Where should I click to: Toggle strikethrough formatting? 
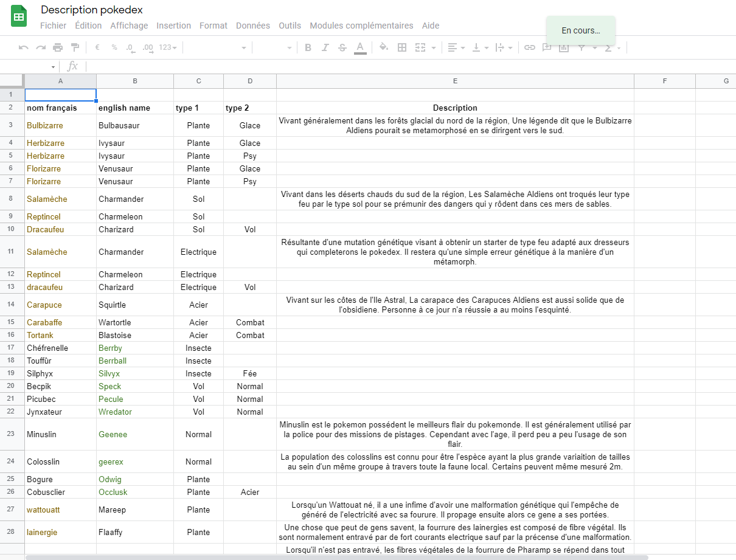click(342, 47)
